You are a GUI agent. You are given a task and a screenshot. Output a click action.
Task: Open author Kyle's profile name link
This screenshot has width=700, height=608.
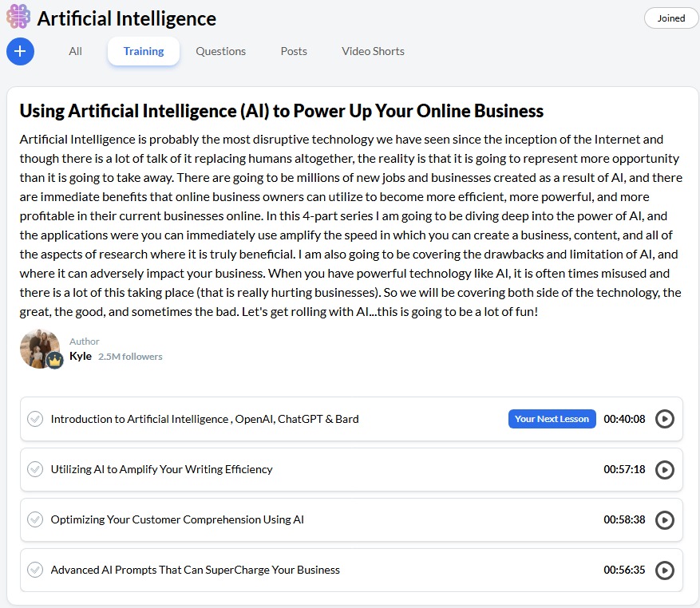[x=81, y=356]
